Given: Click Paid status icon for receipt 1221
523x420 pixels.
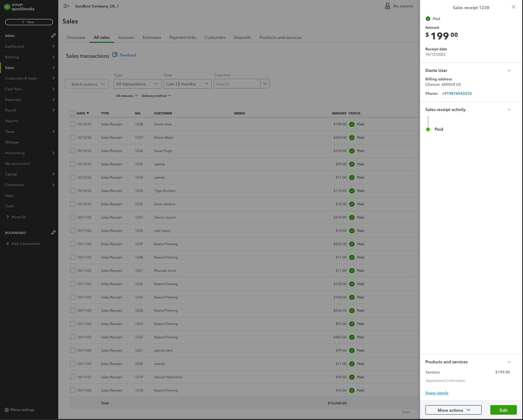Looking at the screenshot, I should coord(352,351).
